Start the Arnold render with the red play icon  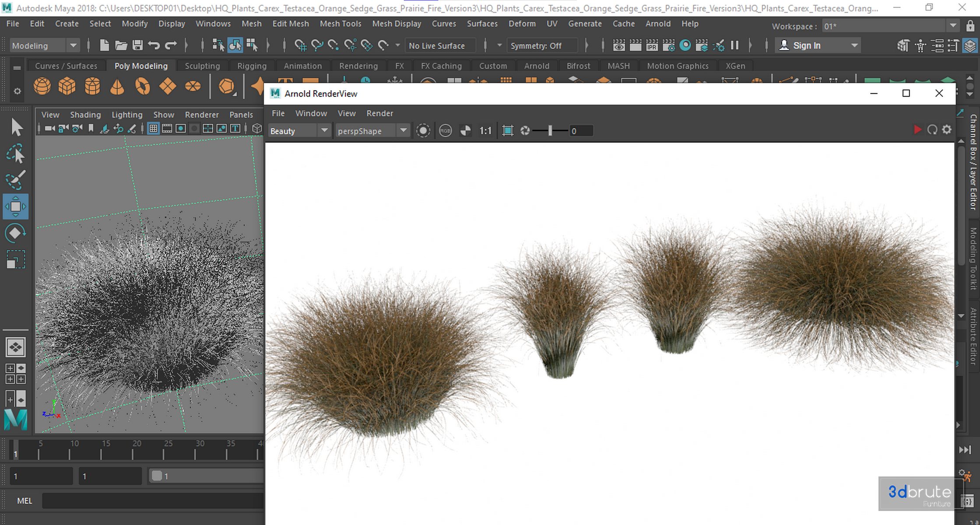coord(917,130)
